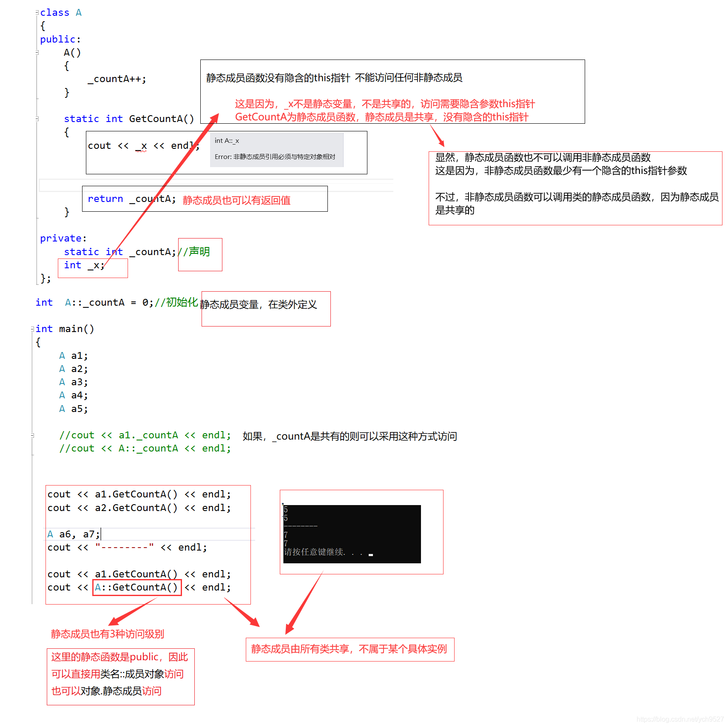Click the 'A a3;' declaration
The height and width of the screenshot is (727, 728).
point(74,382)
